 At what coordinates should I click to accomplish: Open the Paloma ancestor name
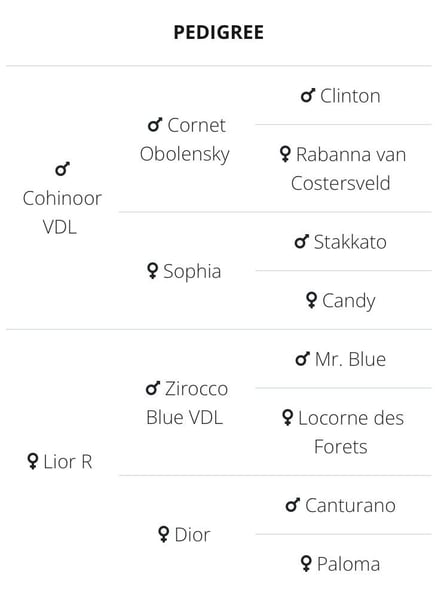click(348, 564)
